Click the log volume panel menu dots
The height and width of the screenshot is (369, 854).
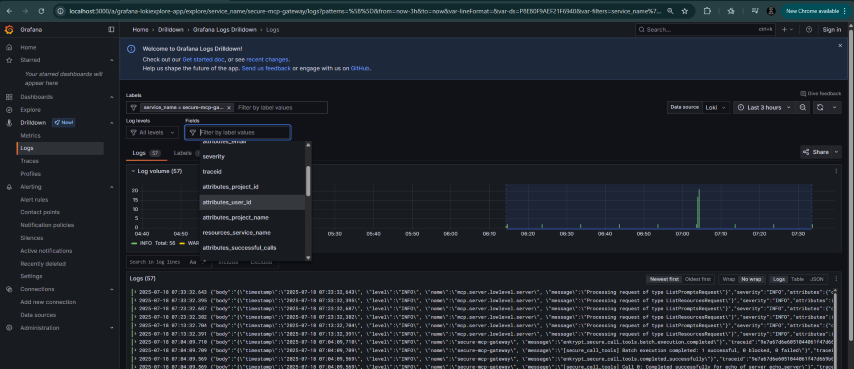pos(836,171)
